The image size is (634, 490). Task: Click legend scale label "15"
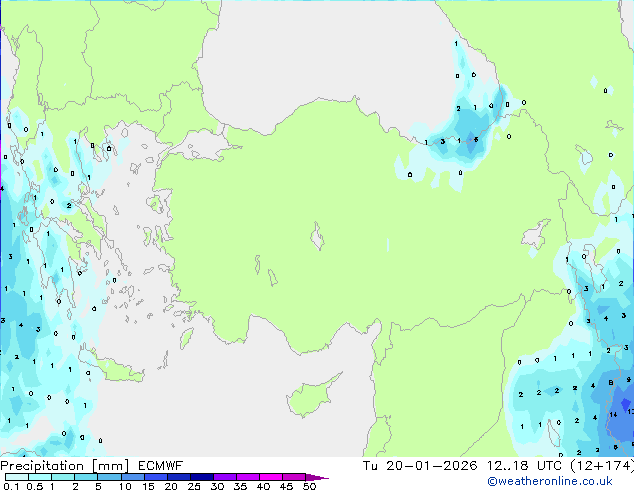click(148, 486)
